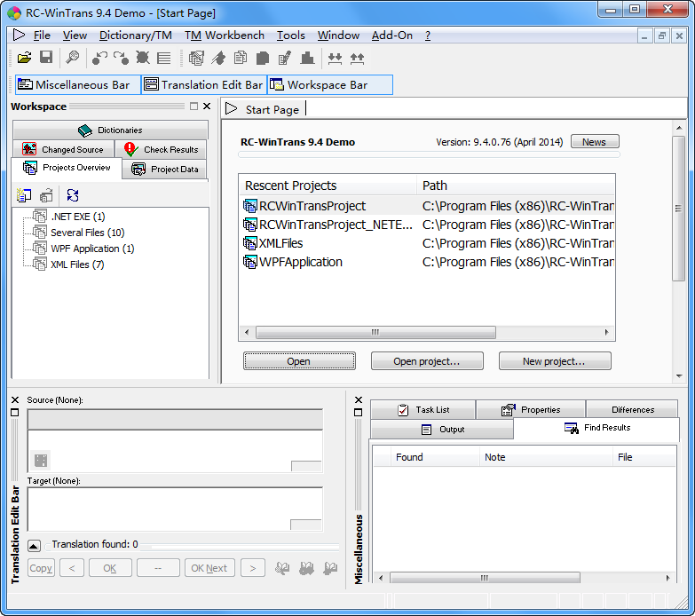The width and height of the screenshot is (695, 616).
Task: Switch to the Differences tab
Action: 633,410
